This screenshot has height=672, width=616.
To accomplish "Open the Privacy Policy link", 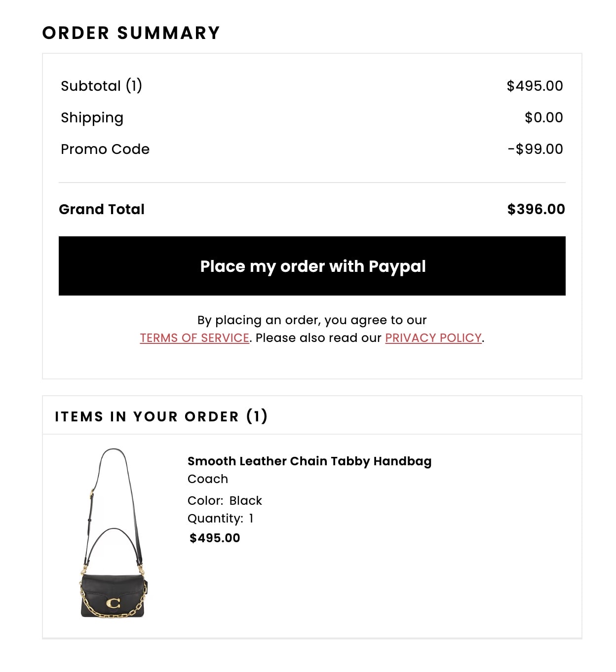I will coord(433,338).
